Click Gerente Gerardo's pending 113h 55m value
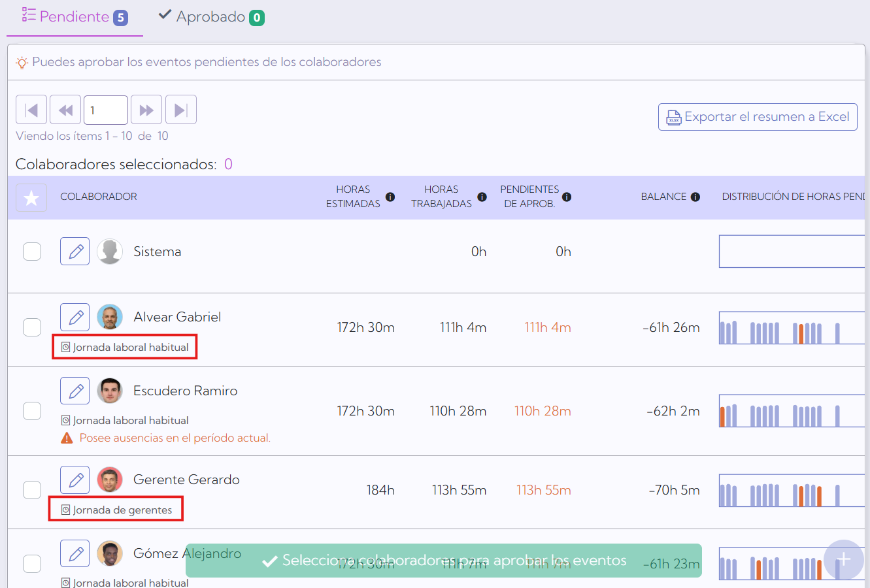 [x=544, y=490]
